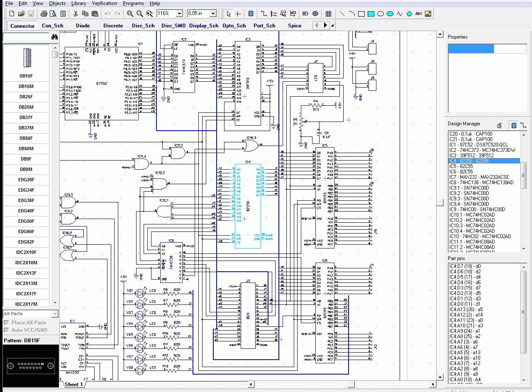Choose the polygon shape tool
Screen dimensions: 532x392
click(x=409, y=14)
